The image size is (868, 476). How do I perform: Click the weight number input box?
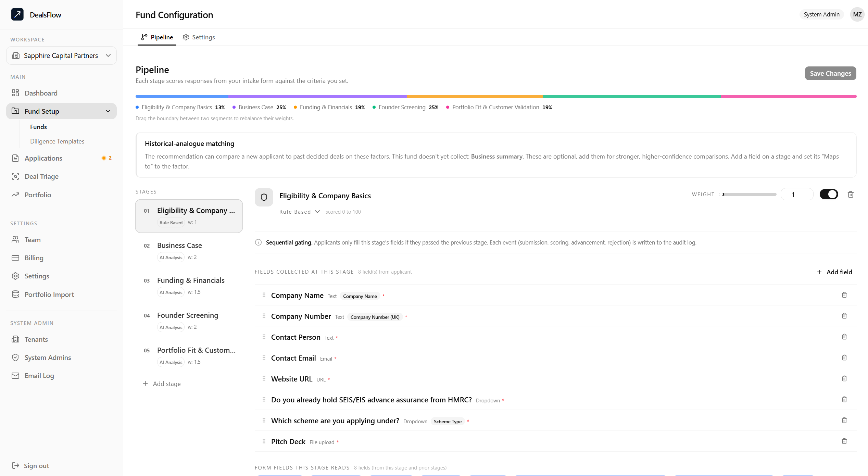click(x=797, y=195)
